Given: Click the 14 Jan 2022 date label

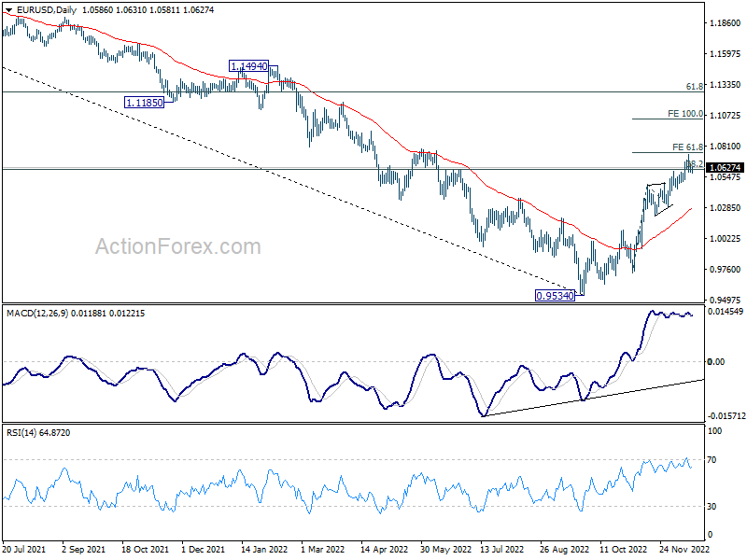Looking at the screenshot, I should coord(264,550).
